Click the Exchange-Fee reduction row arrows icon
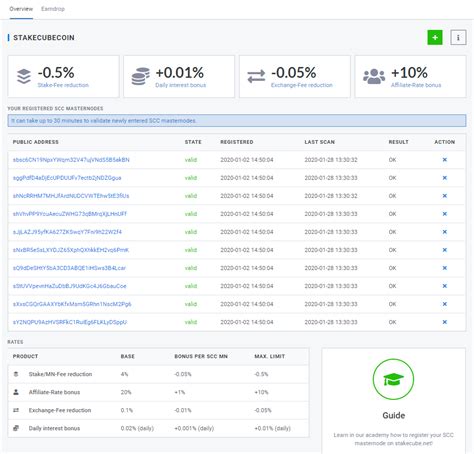474x454 pixels. (x=16, y=410)
